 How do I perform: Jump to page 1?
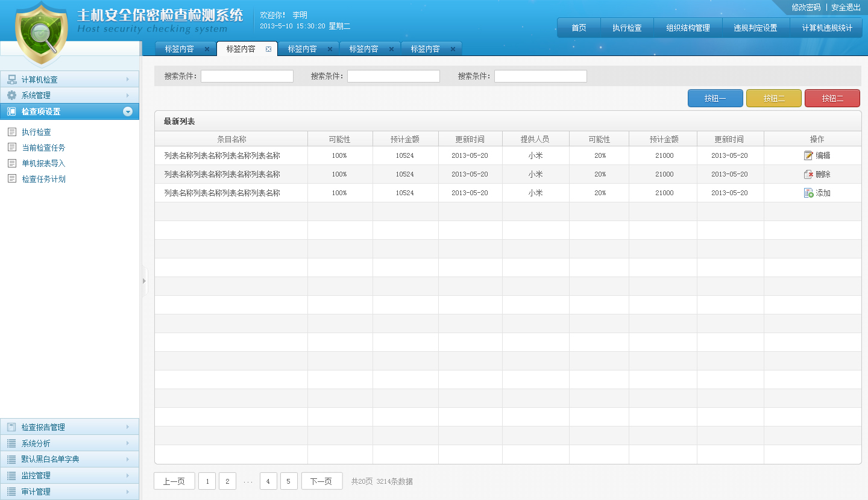pos(207,481)
